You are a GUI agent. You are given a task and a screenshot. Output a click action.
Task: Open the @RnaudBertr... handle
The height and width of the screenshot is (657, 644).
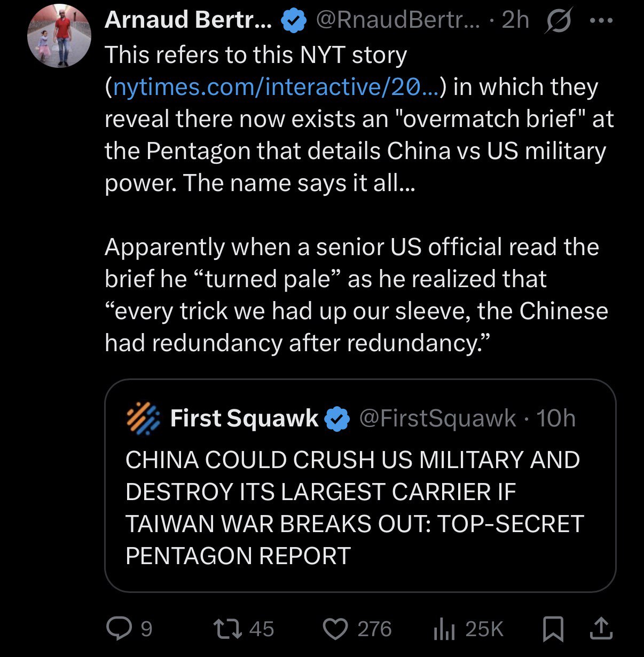[398, 20]
